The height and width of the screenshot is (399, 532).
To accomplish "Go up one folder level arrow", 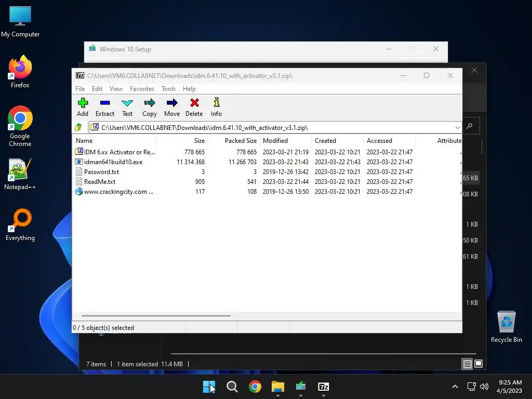I will point(78,127).
